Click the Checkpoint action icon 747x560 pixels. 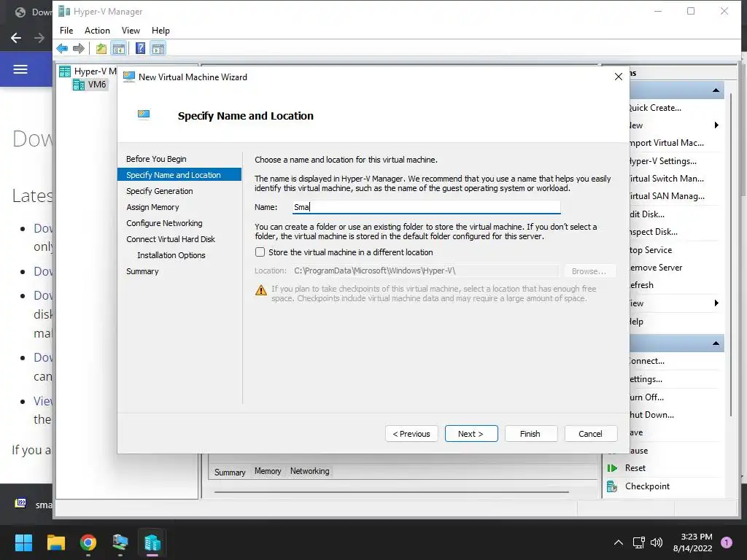tap(612, 486)
